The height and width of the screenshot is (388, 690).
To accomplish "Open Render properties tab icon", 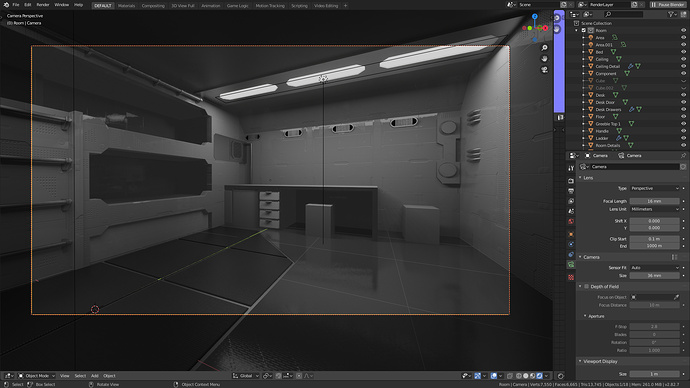I will (x=571, y=181).
